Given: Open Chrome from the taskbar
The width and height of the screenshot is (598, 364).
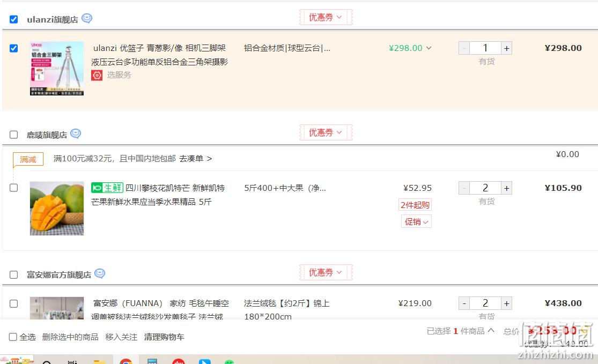Looking at the screenshot, I should (126, 361).
